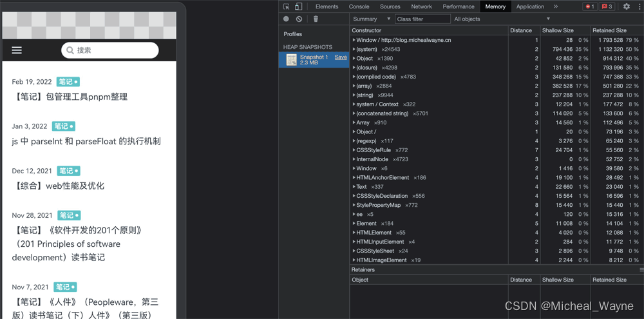Open the Network tab
Image resolution: width=644 pixels, height=319 pixels.
(421, 6)
